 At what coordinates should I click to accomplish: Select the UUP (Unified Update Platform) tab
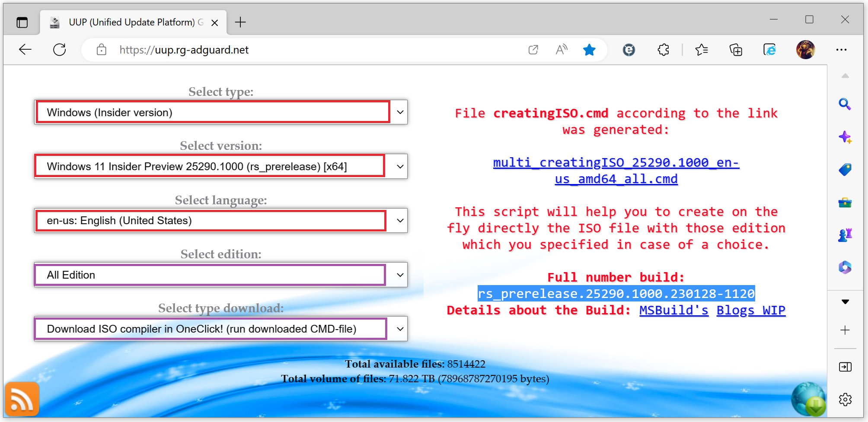(133, 22)
